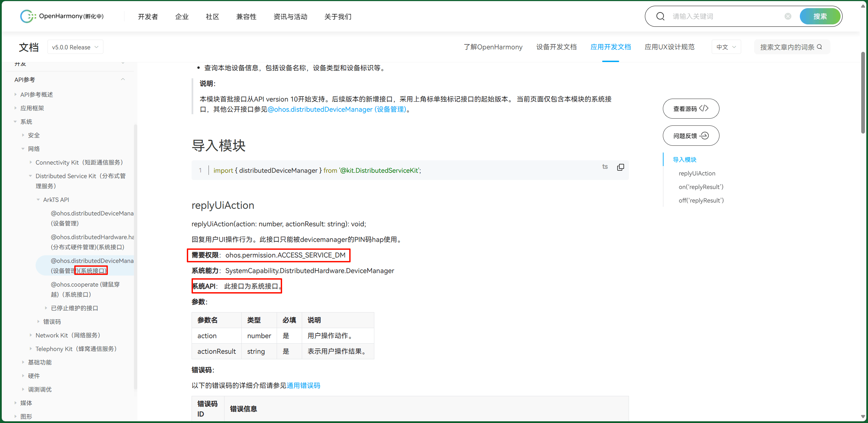Collapse 网络 tree item

pyautogui.click(x=23, y=149)
